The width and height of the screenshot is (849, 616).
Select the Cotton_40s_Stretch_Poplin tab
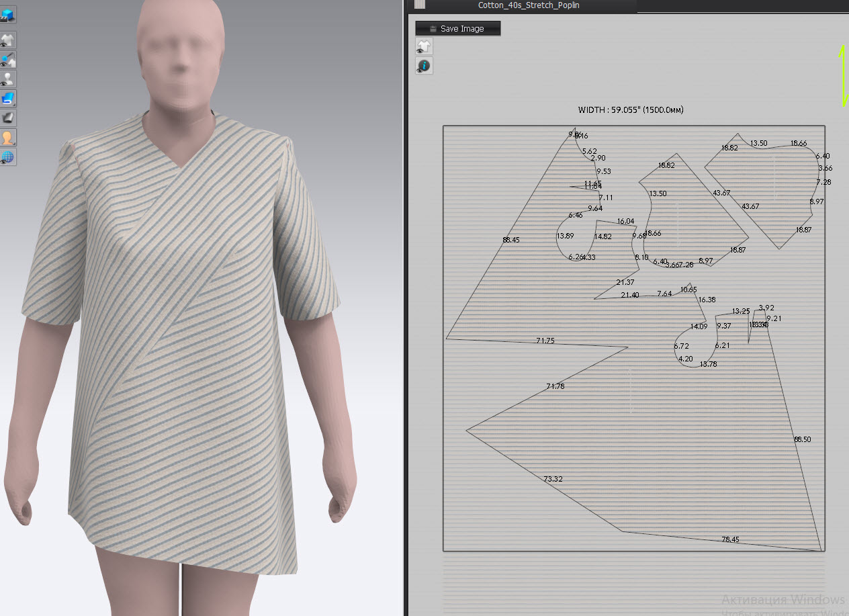pos(529,5)
